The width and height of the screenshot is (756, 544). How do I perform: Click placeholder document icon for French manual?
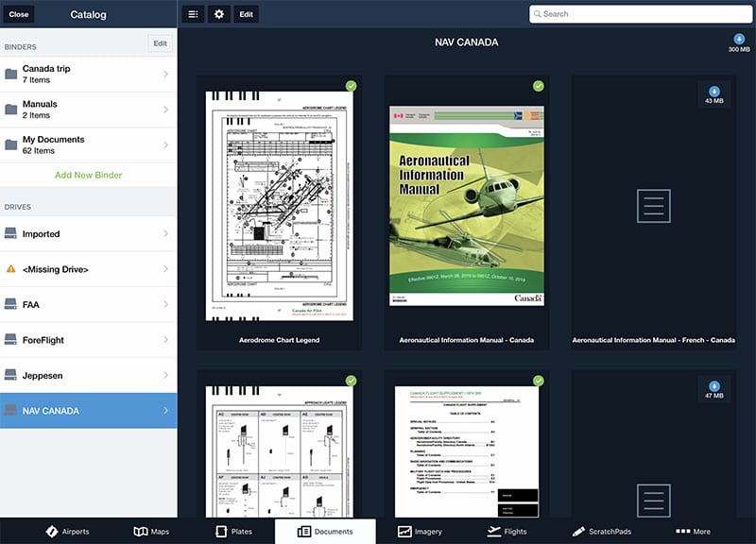(653, 206)
